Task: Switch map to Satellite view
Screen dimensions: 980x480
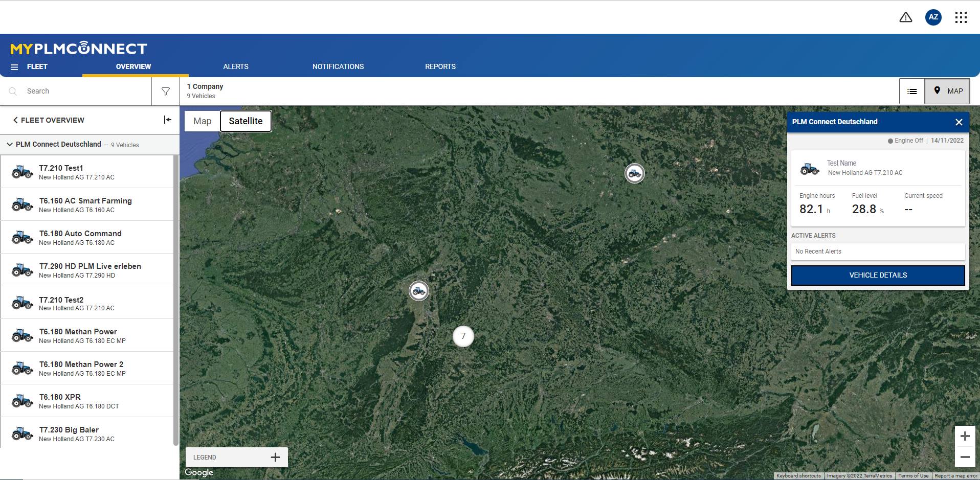Action: pyautogui.click(x=246, y=121)
